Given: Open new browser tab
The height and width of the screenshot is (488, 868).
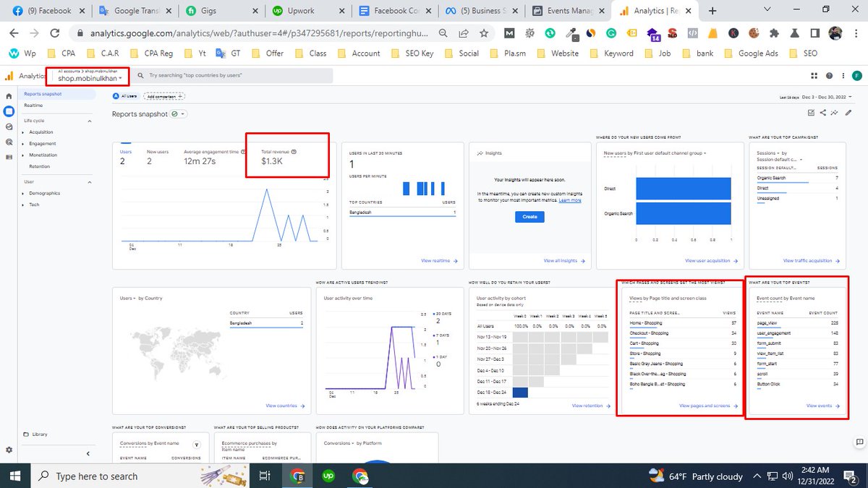Looking at the screenshot, I should click(712, 11).
